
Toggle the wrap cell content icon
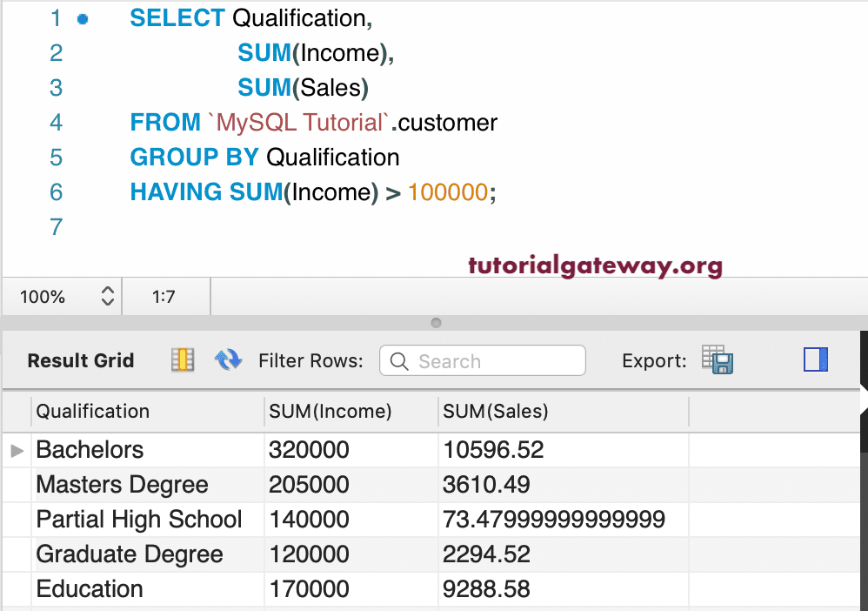tap(816, 360)
